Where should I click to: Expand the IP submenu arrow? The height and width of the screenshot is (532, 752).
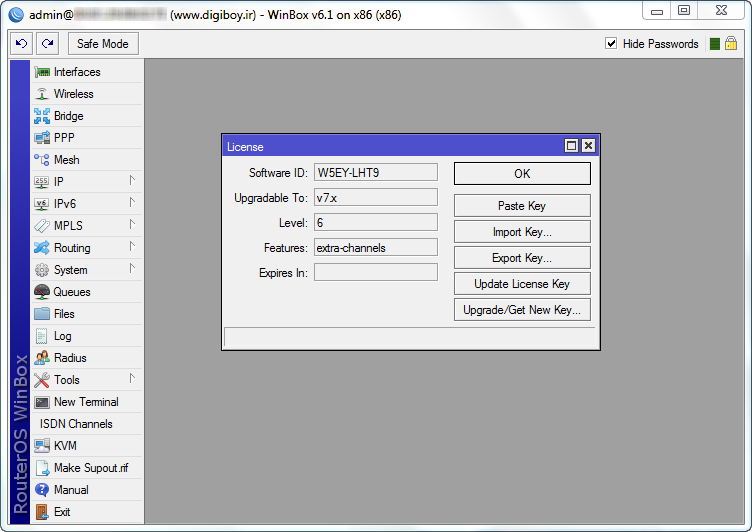point(132,180)
